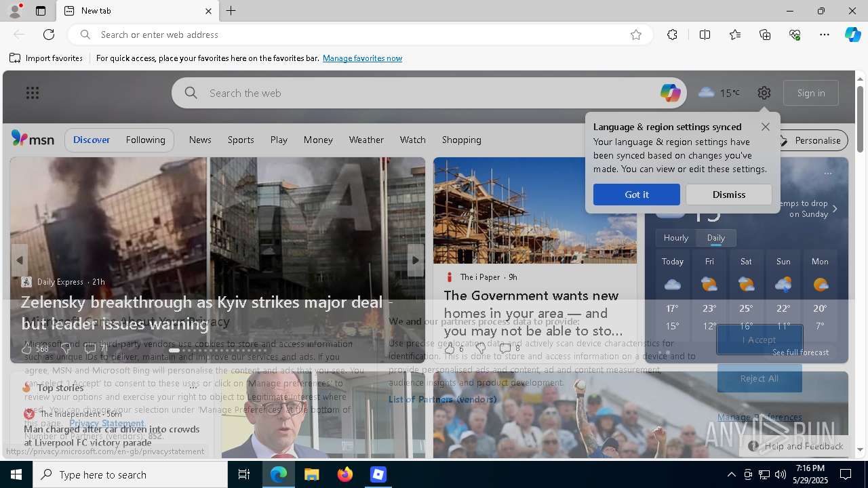Accept cookies with I Accept button
Viewport: 868px width, 488px height.
tap(759, 340)
